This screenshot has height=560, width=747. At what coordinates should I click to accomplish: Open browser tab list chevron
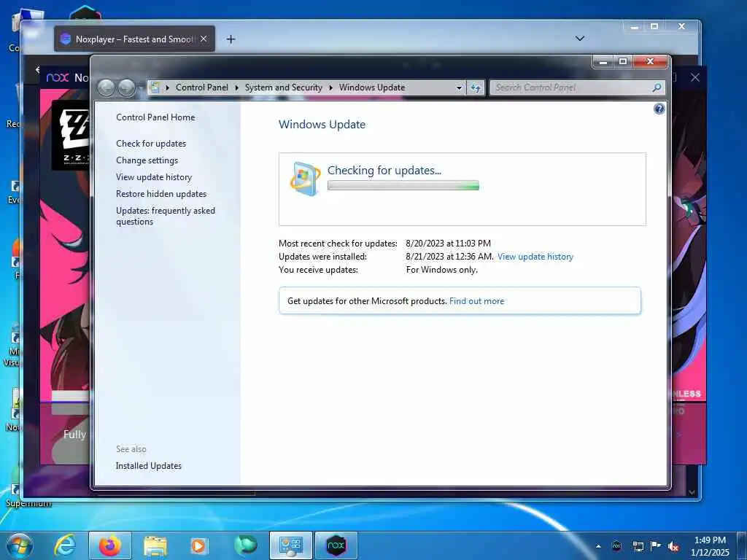click(x=580, y=39)
